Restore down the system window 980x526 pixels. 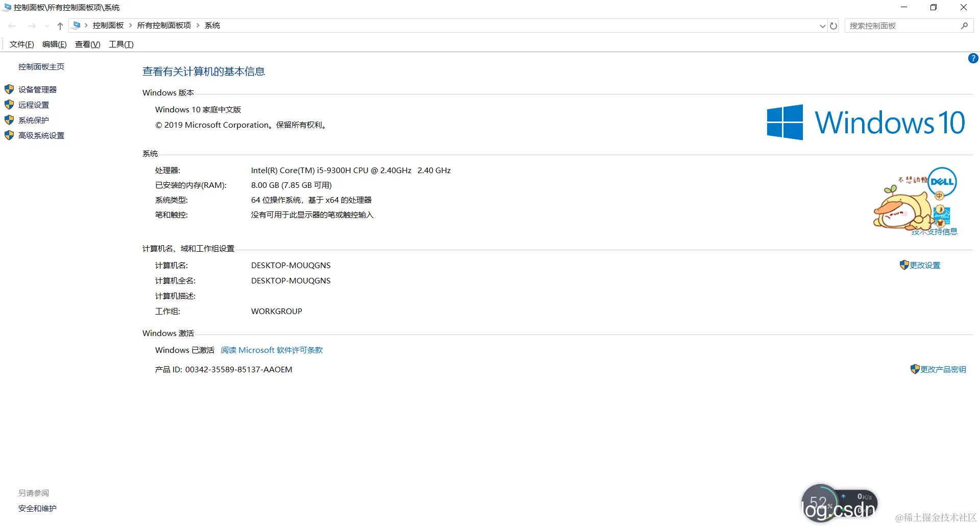pyautogui.click(x=934, y=8)
